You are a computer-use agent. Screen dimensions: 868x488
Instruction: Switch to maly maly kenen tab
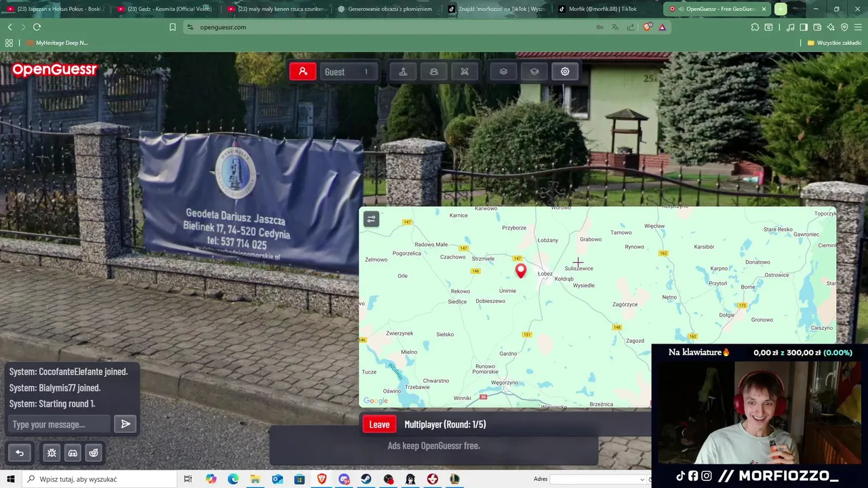(276, 9)
